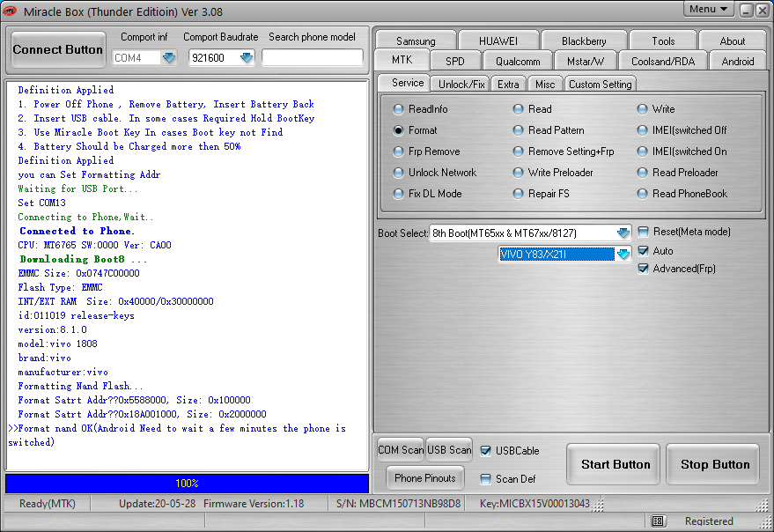Click the Search phone model input field
The image size is (774, 532).
[312, 58]
